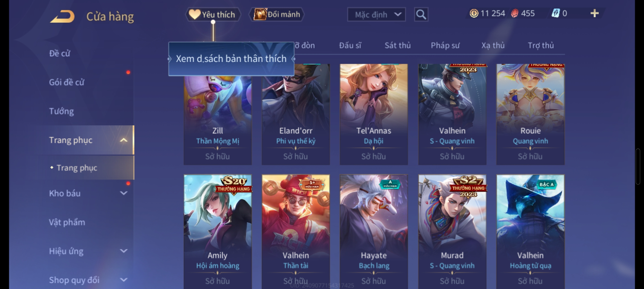Tap the back arrow beside Cửa hàng
The width and height of the screenshot is (644, 289).
pos(62,16)
